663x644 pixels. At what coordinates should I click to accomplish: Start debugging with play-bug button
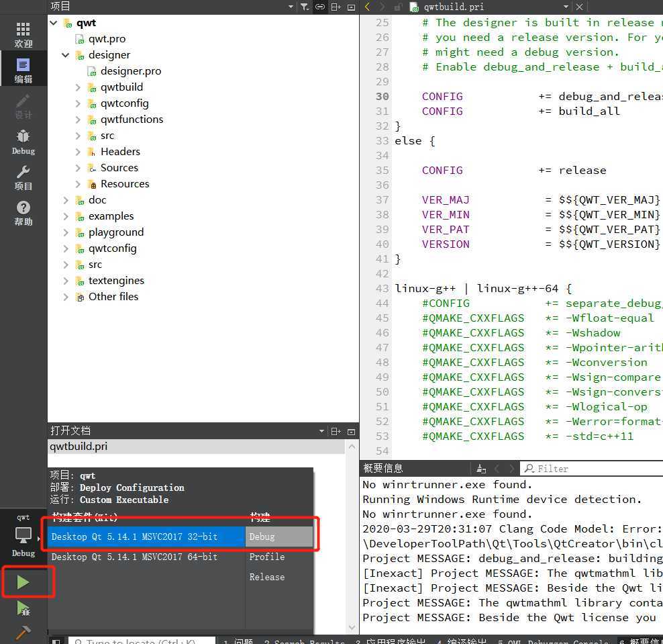[23, 608]
